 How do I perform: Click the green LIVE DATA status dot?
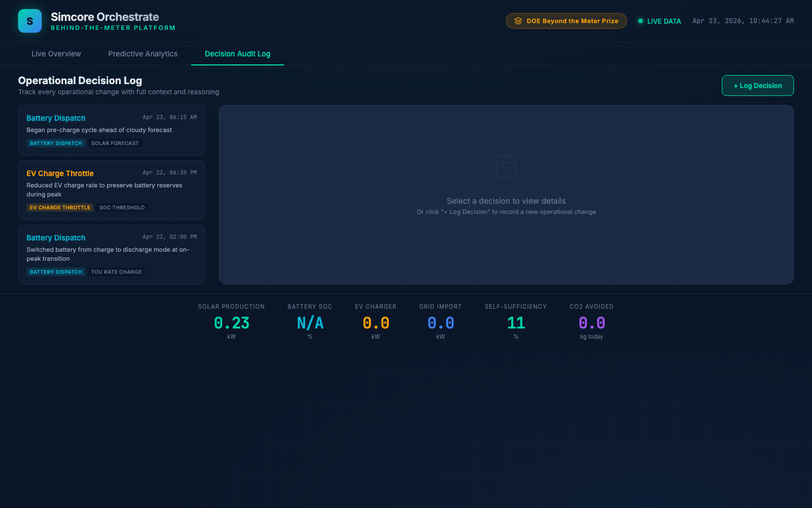640,21
